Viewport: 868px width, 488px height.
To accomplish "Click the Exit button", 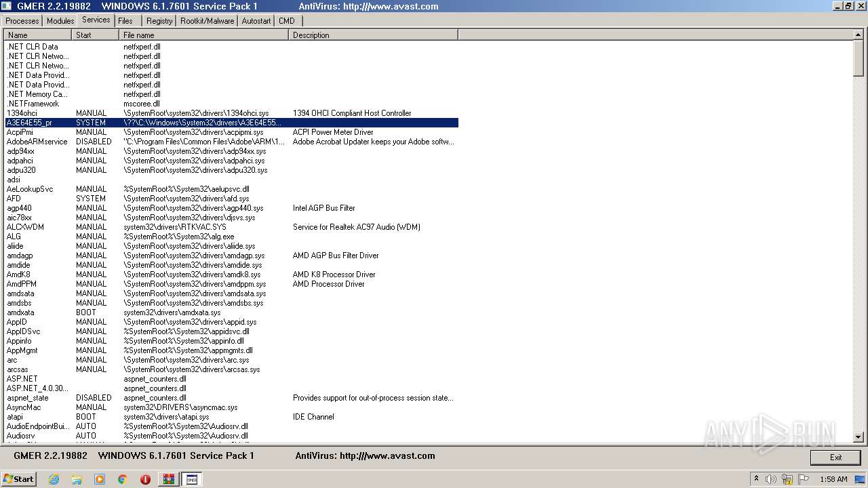I will click(835, 457).
